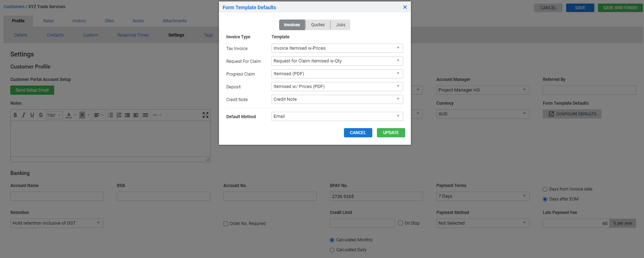Viewport: 644px width, 258px height.
Task: Open the Account Manager dropdown
Action: (483, 90)
